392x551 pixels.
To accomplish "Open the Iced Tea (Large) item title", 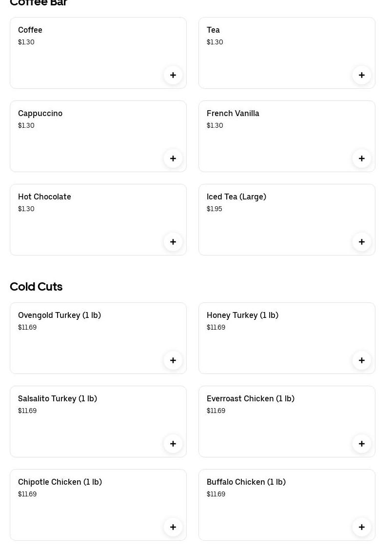I will click(236, 197).
